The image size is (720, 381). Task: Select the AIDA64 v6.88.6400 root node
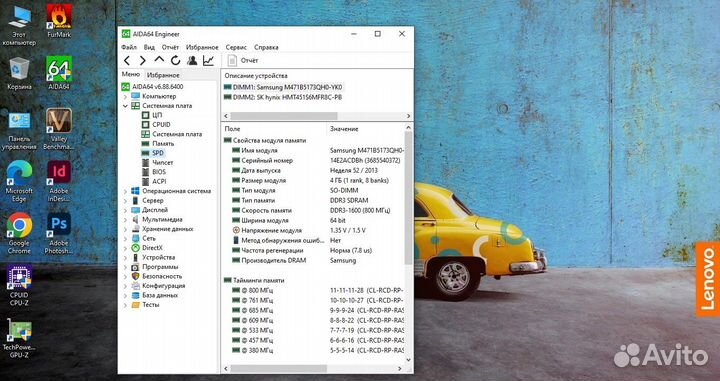coord(152,87)
